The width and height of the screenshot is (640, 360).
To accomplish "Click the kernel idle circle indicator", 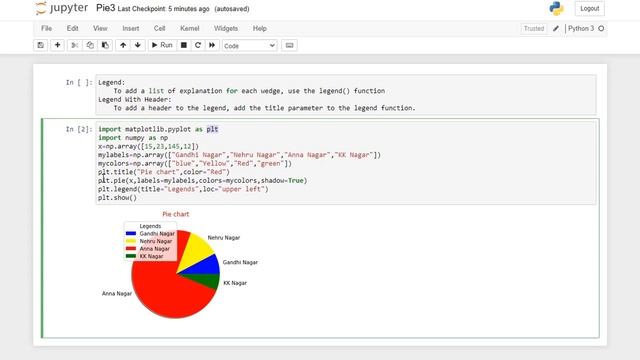I will 601,29.
